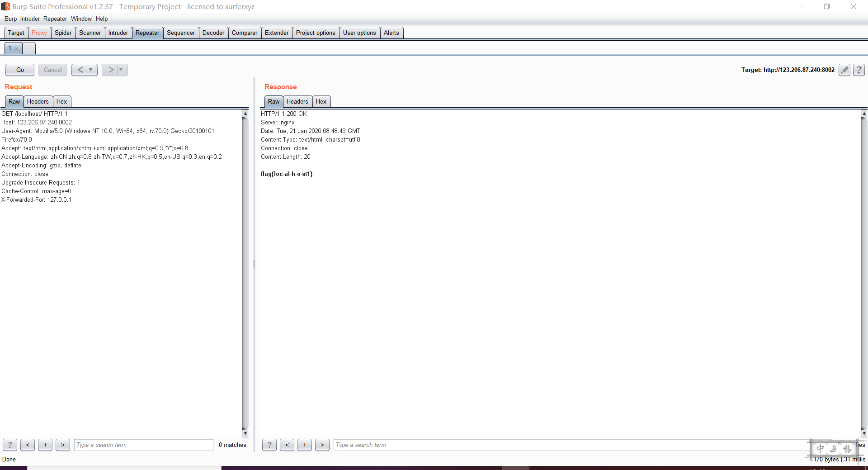Click the Content-Length: 20 response header
The width and height of the screenshot is (868, 470).
pos(286,157)
